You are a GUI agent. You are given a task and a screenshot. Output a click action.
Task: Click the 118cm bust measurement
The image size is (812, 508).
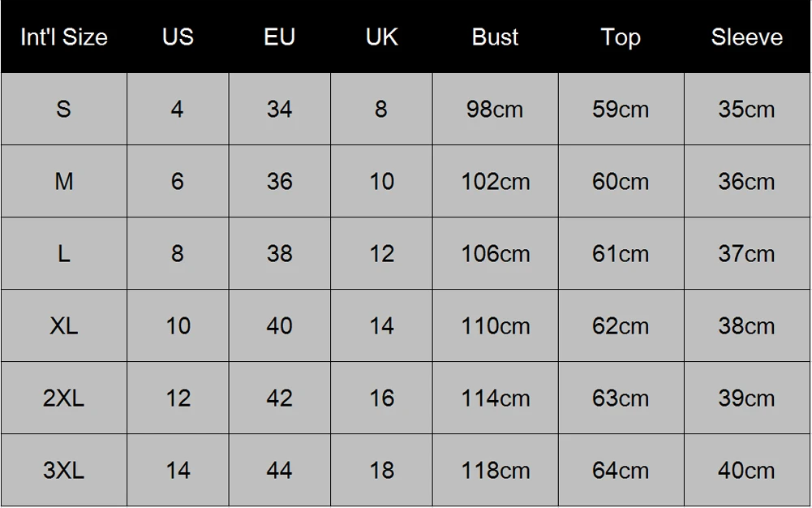pyautogui.click(x=495, y=470)
